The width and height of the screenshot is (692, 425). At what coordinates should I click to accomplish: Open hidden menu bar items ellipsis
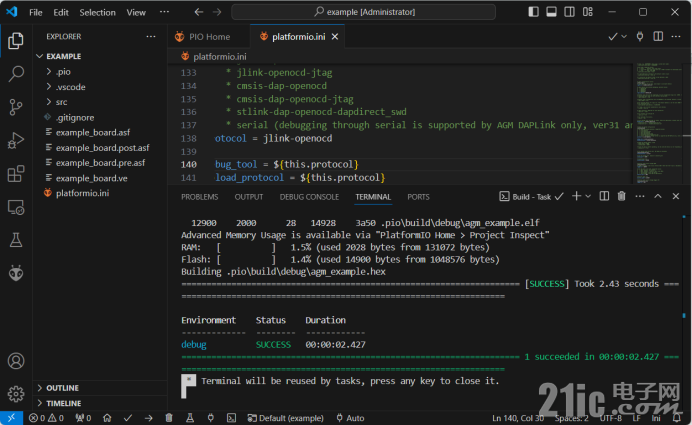(x=164, y=12)
